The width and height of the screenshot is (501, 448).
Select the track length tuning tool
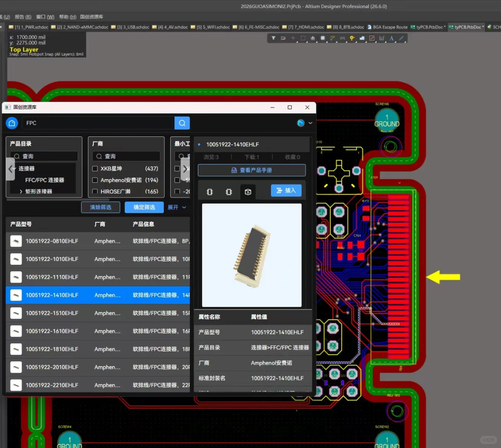pos(342,38)
